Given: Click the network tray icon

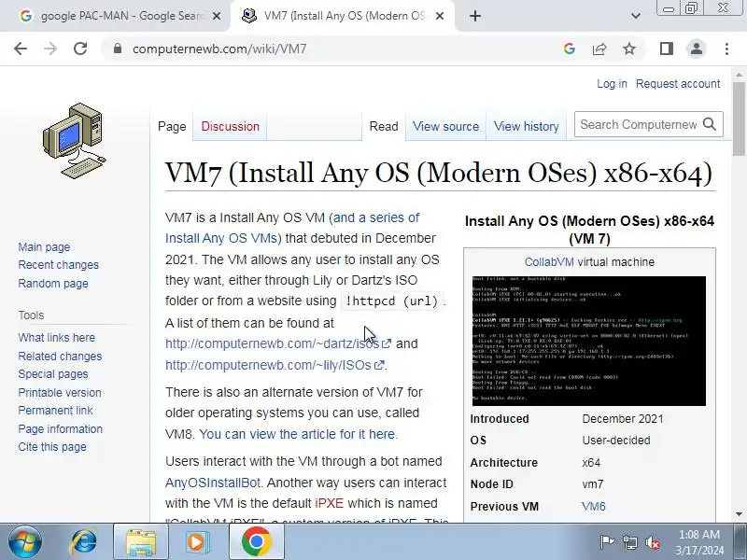Looking at the screenshot, I should pos(629,542).
